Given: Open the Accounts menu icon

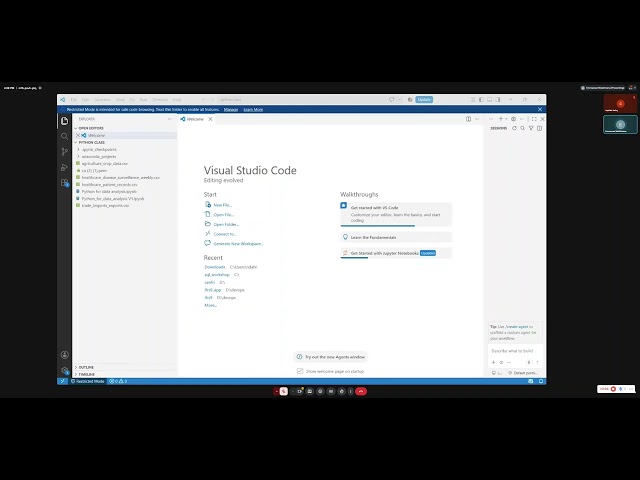Looking at the screenshot, I should pos(64,355).
